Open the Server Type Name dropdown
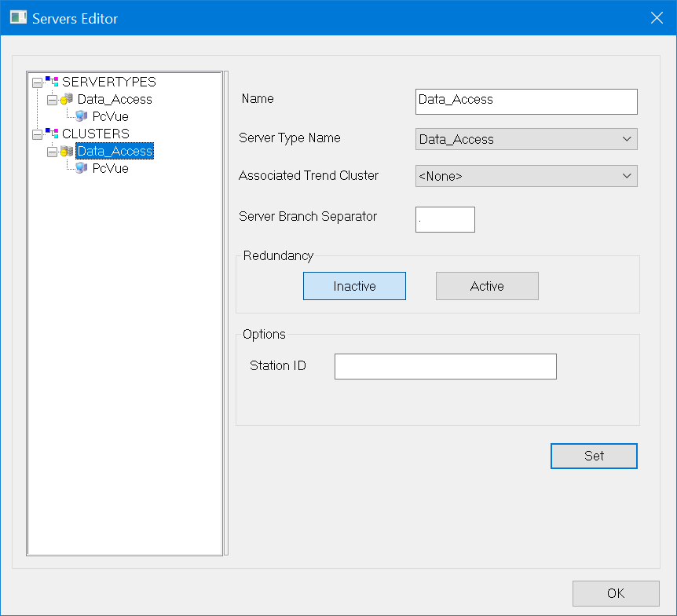 [x=526, y=139]
